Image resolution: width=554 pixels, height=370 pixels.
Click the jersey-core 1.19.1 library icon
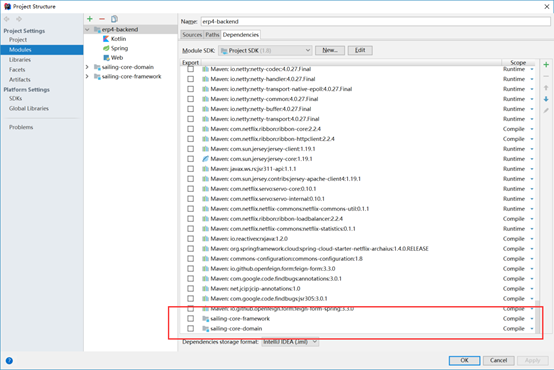pyautogui.click(x=205, y=159)
